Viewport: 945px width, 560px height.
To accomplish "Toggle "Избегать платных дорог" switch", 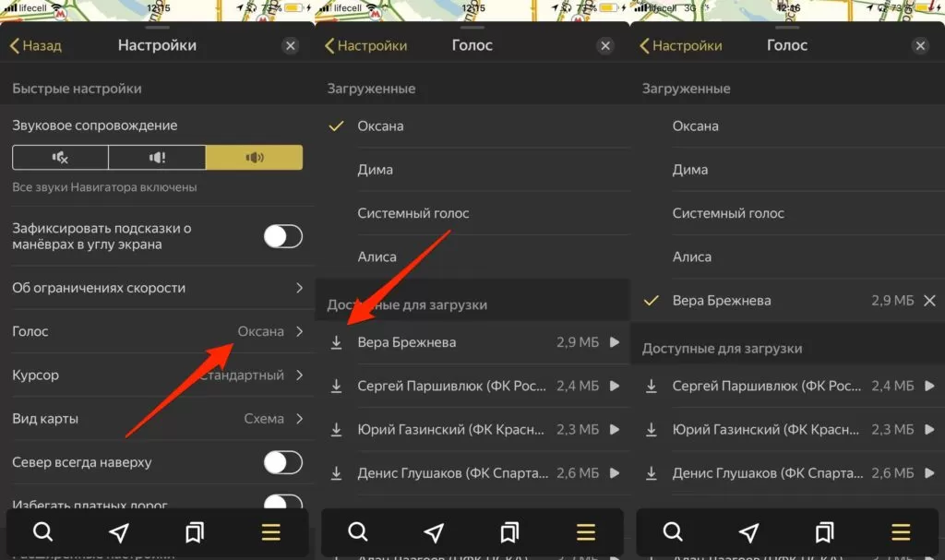I will point(282,503).
